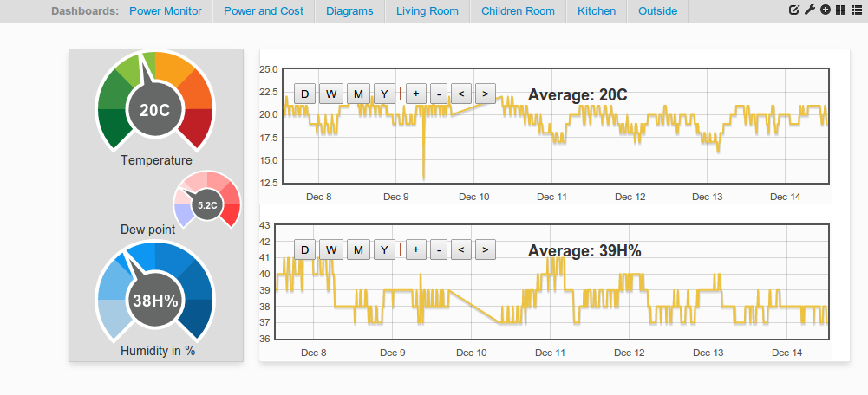Click the Humidity 38H% gauge dial
This screenshot has height=395, width=868.
click(x=155, y=292)
